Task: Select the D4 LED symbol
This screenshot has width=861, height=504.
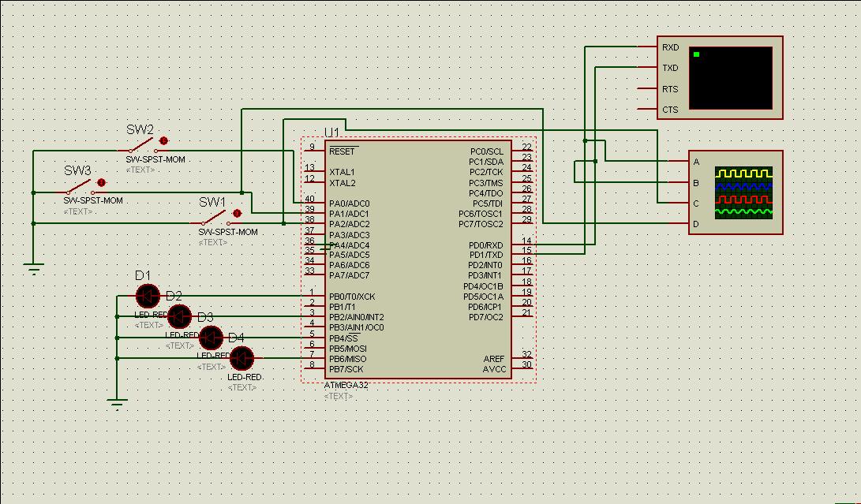Action: (241, 358)
